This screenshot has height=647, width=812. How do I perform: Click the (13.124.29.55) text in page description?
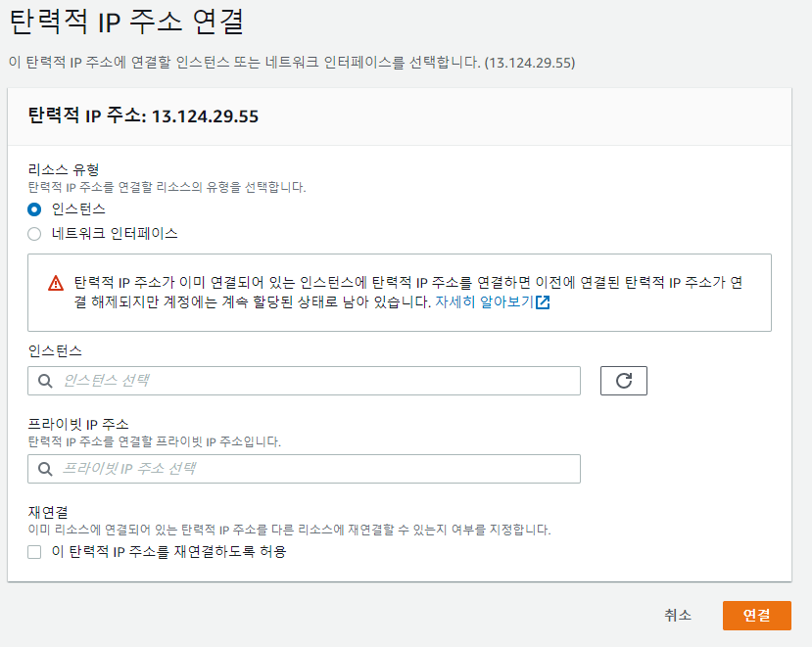coord(530,63)
